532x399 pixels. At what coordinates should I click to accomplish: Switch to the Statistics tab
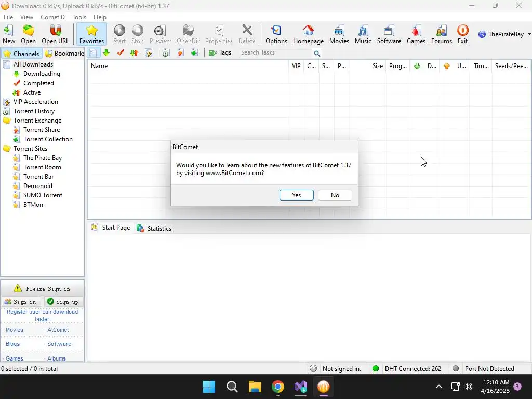(x=154, y=229)
